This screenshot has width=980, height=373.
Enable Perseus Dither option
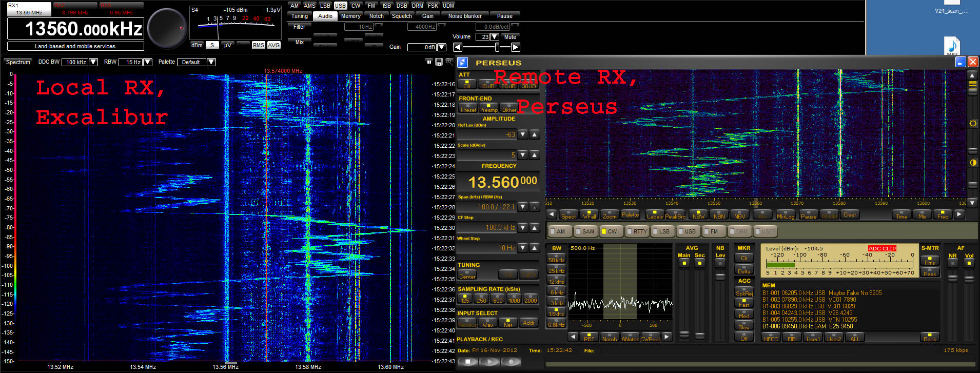coord(509,108)
